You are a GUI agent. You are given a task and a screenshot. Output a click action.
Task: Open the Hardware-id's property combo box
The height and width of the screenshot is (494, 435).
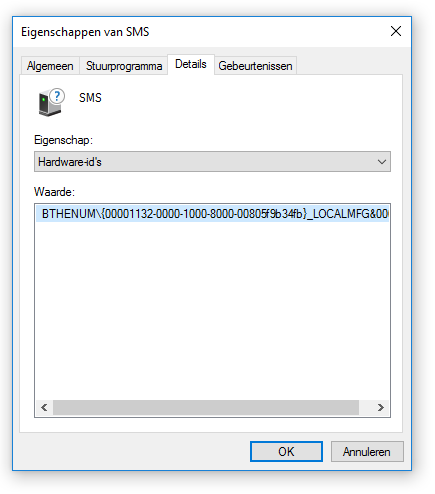pos(212,162)
